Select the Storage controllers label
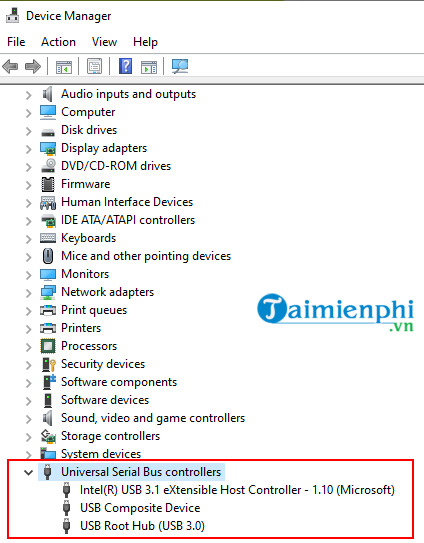Viewport: 424px width, 543px height. [111, 436]
